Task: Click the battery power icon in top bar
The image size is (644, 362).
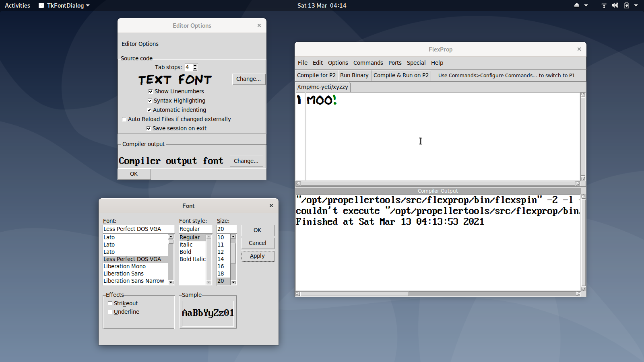Action: pos(627,6)
